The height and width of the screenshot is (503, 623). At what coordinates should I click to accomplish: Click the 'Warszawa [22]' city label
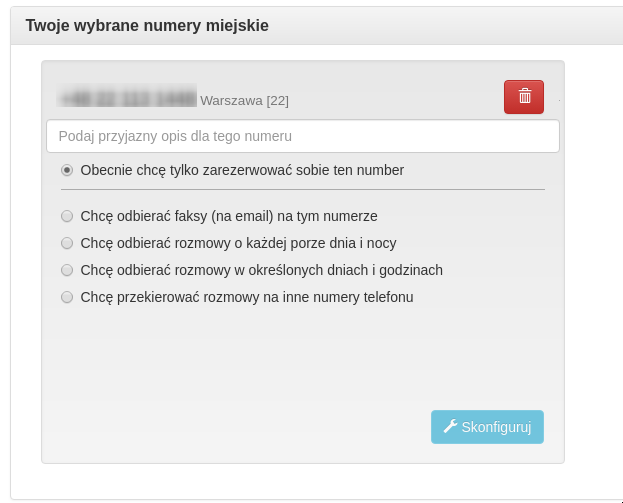point(244,100)
